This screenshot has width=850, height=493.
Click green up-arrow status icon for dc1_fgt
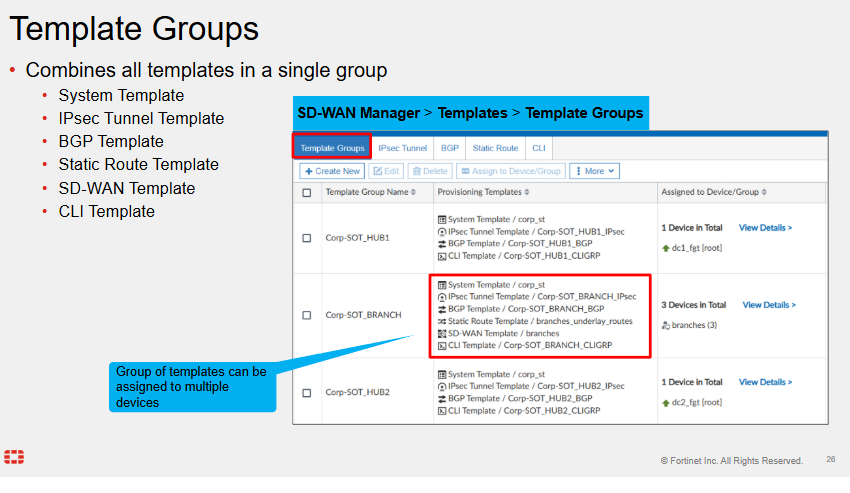pyautogui.click(x=666, y=248)
